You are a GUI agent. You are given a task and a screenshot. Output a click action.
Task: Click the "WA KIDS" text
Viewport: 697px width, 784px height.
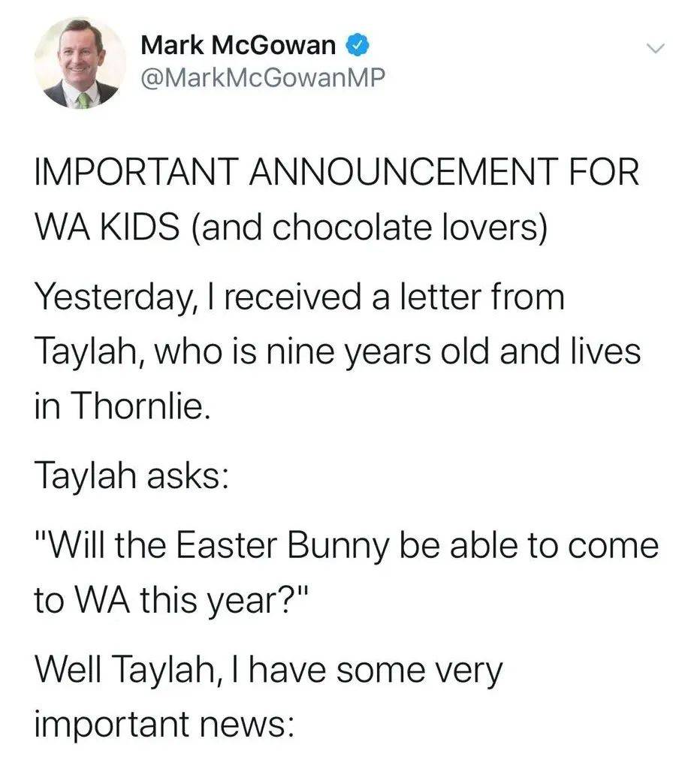pyautogui.click(x=107, y=226)
